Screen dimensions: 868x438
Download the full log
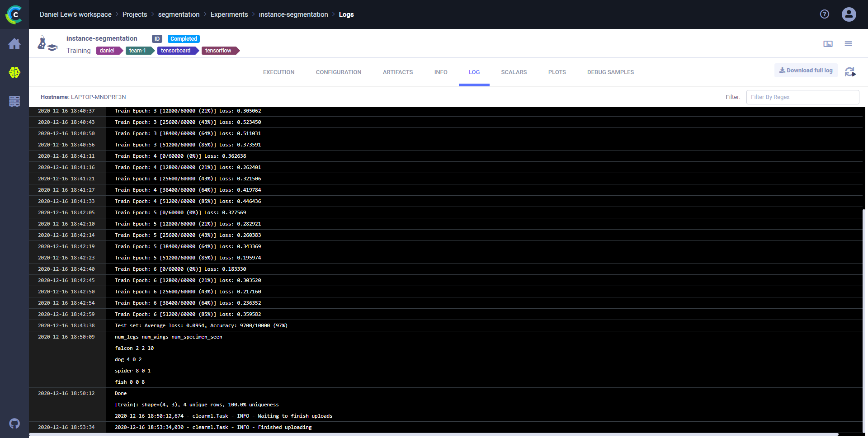tap(806, 71)
